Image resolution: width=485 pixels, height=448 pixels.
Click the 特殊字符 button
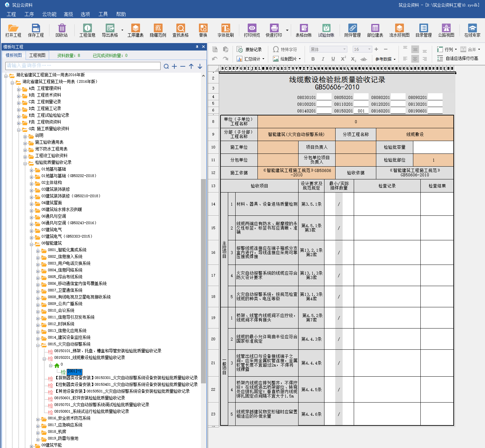[x=285, y=49]
